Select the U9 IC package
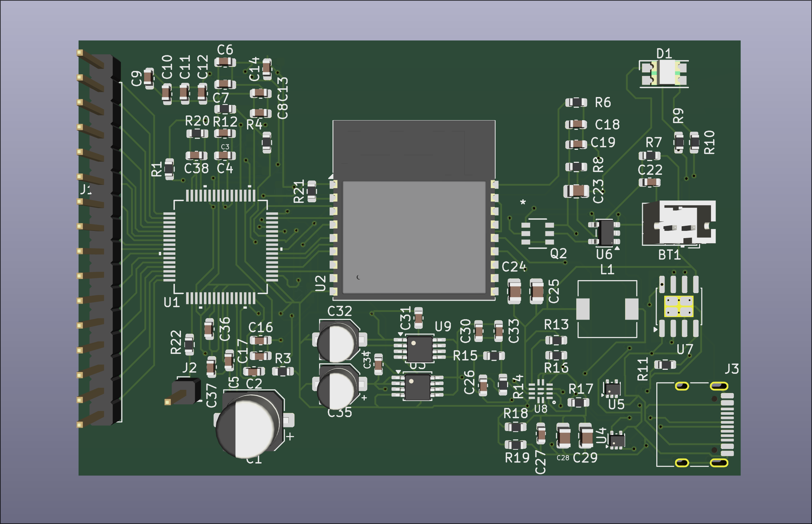 (419, 349)
